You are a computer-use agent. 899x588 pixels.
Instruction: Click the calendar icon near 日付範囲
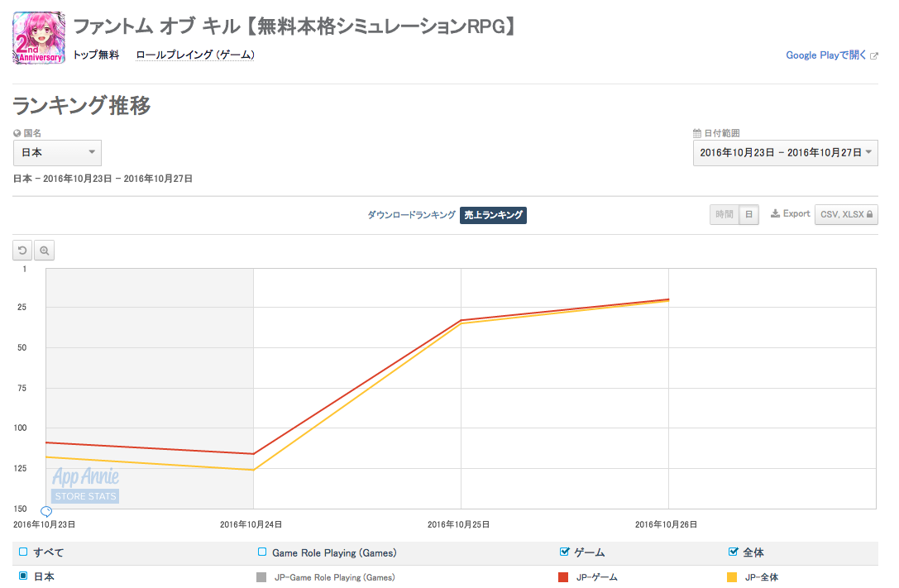pyautogui.click(x=697, y=133)
